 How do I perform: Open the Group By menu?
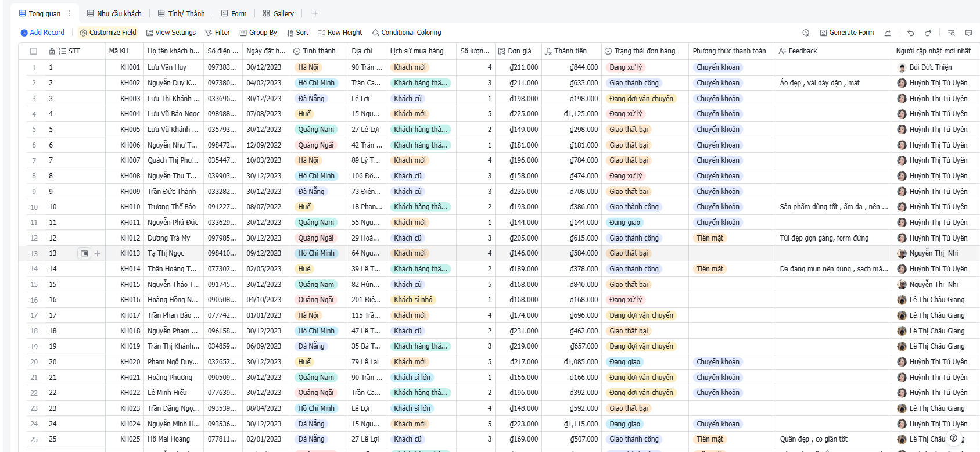point(259,33)
